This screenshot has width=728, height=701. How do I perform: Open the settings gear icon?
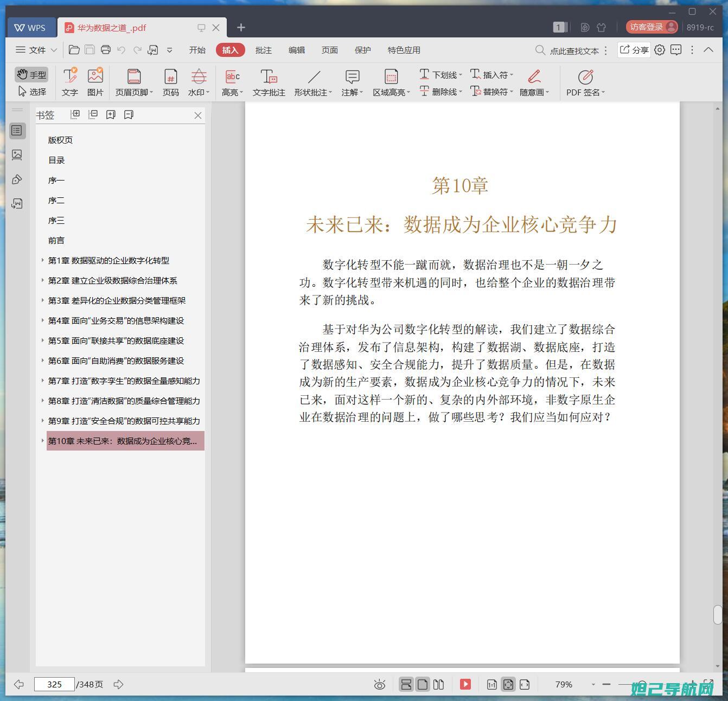point(660,50)
